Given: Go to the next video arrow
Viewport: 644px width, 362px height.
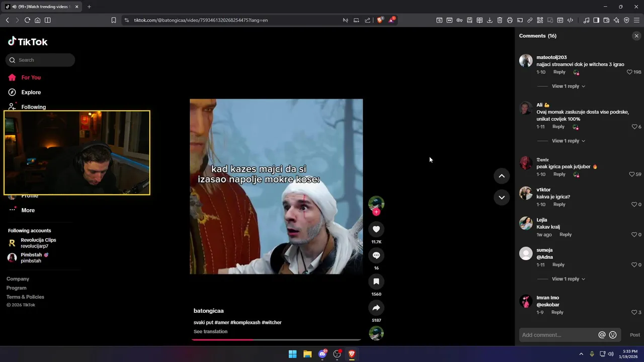Looking at the screenshot, I should click(502, 197).
